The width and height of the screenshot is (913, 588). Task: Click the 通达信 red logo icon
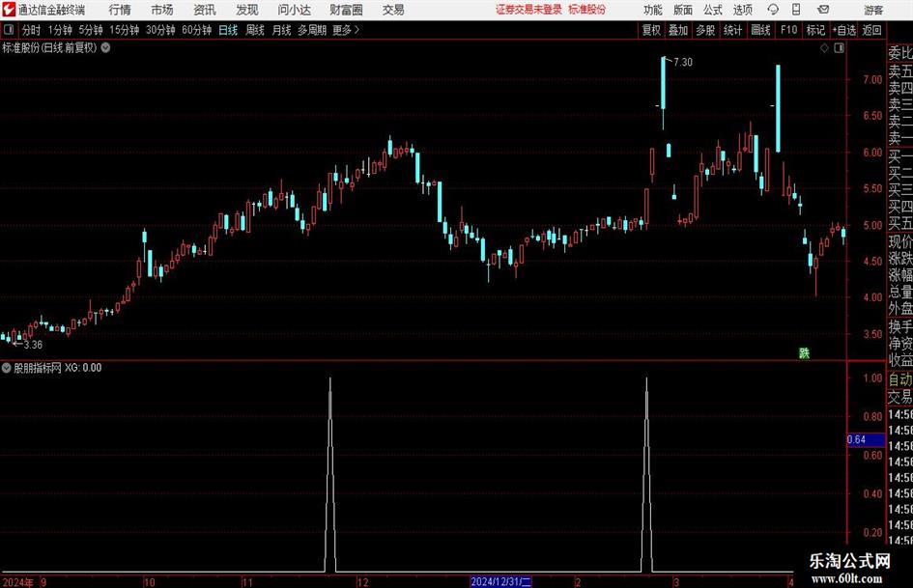click(9, 10)
